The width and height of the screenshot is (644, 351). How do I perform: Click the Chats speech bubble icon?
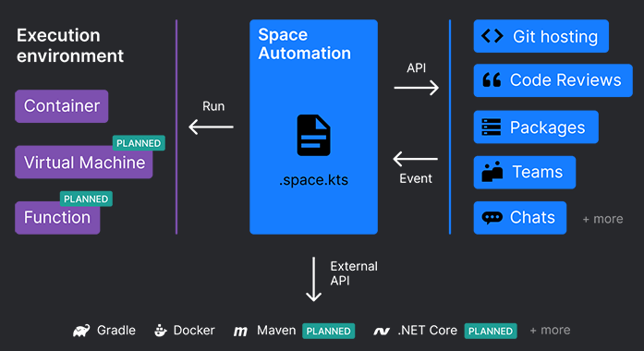click(492, 218)
